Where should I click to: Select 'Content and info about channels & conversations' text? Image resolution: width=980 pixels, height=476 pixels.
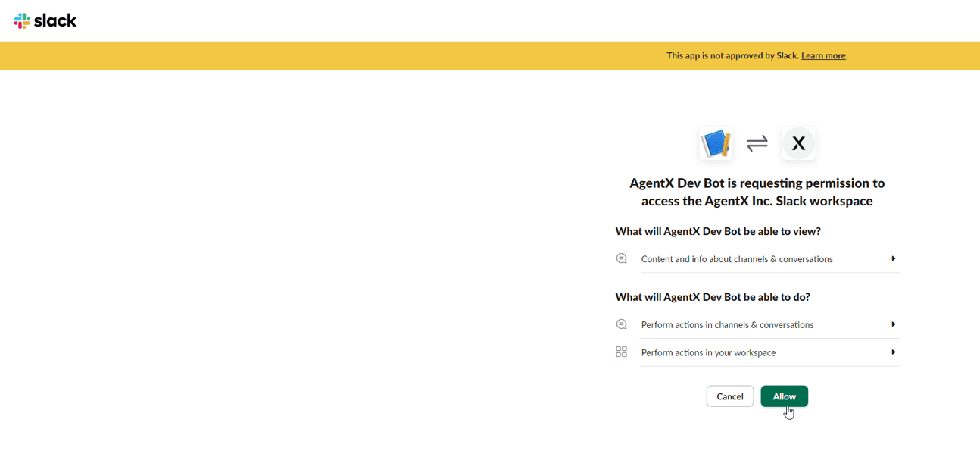pos(737,259)
